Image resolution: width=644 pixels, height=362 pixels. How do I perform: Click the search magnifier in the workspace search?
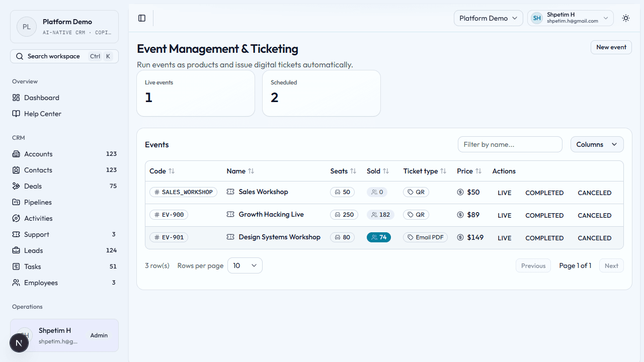click(x=20, y=56)
